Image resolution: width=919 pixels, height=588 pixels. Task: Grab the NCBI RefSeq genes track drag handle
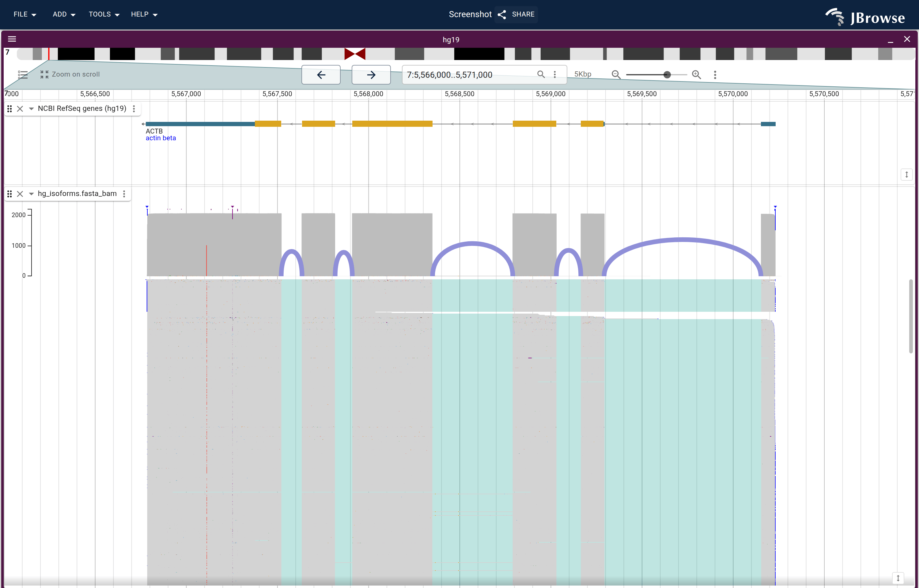point(9,109)
